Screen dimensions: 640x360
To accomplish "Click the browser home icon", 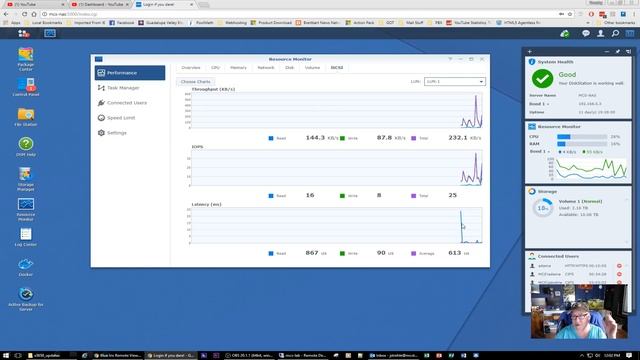I will (x=34, y=14).
